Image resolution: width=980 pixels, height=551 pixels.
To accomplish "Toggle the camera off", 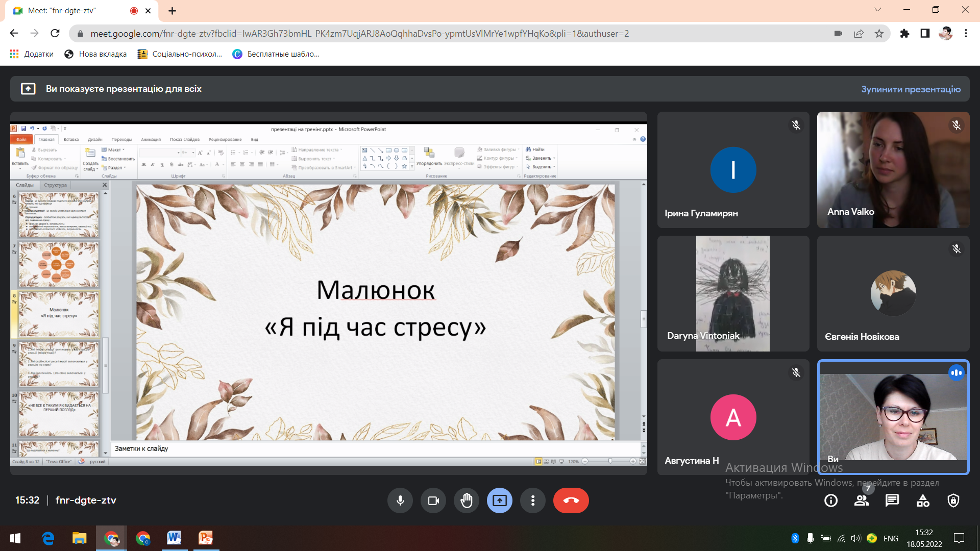I will [x=433, y=500].
